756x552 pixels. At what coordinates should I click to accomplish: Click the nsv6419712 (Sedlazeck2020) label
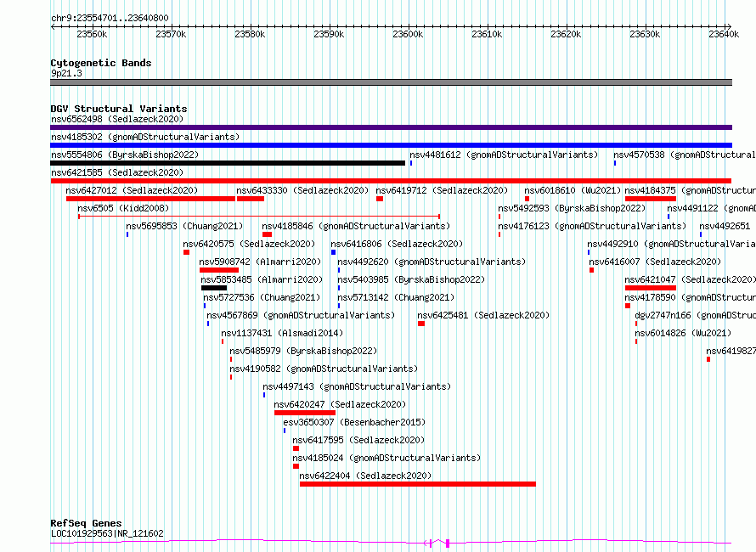point(442,190)
